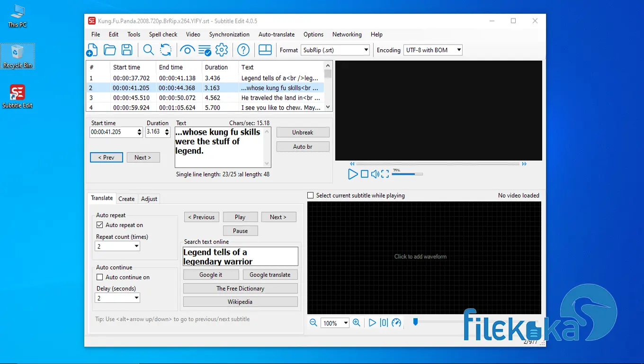This screenshot has width=644, height=364.
Task: Zoom in the waveform
Action: click(x=357, y=323)
